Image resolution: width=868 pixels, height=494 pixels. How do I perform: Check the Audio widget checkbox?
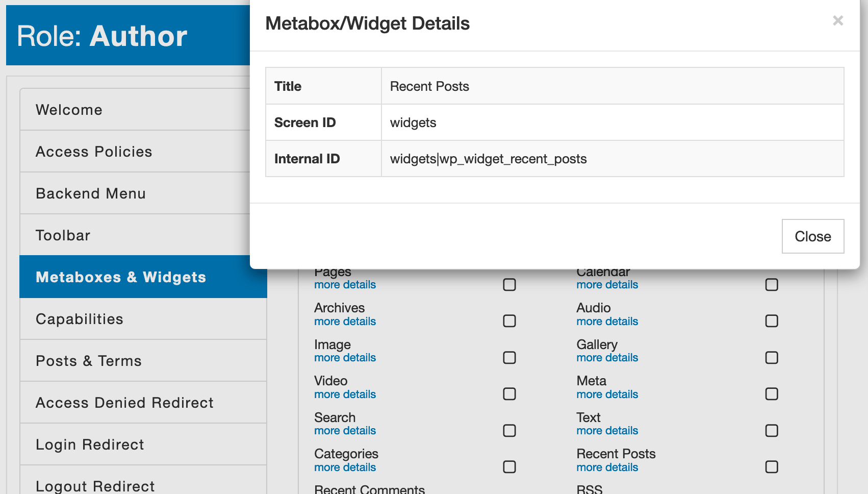772,321
